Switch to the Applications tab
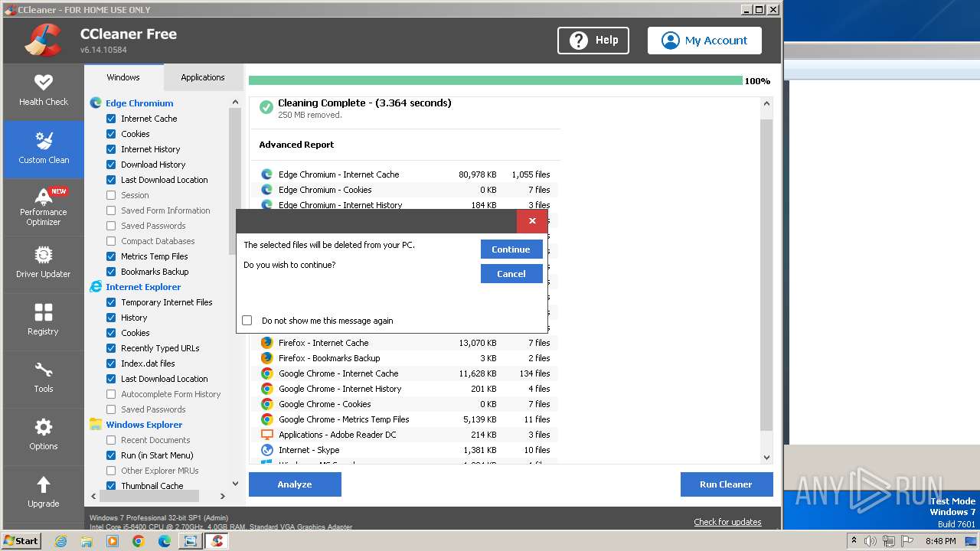This screenshot has width=980, height=551. (x=203, y=77)
